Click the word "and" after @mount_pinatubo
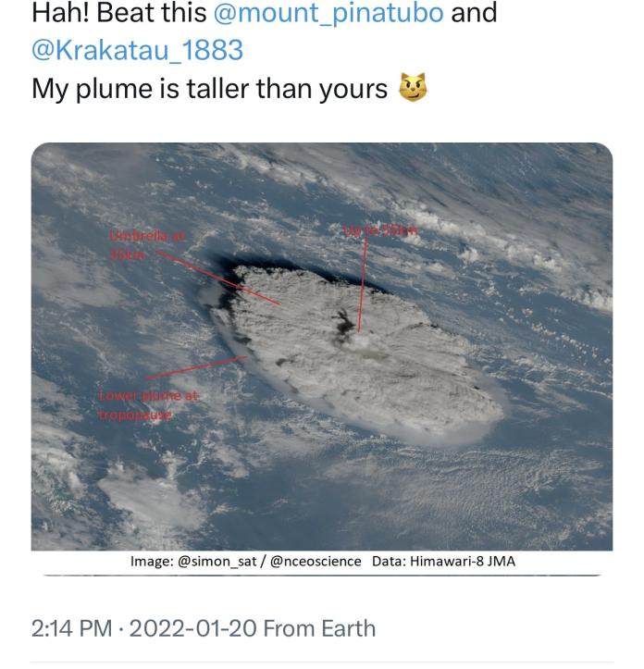The image size is (644, 669). [473, 13]
